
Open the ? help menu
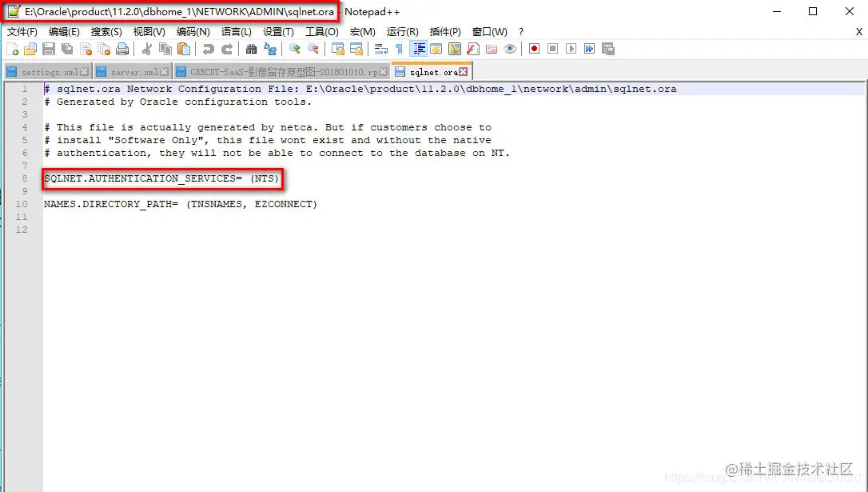coord(521,31)
